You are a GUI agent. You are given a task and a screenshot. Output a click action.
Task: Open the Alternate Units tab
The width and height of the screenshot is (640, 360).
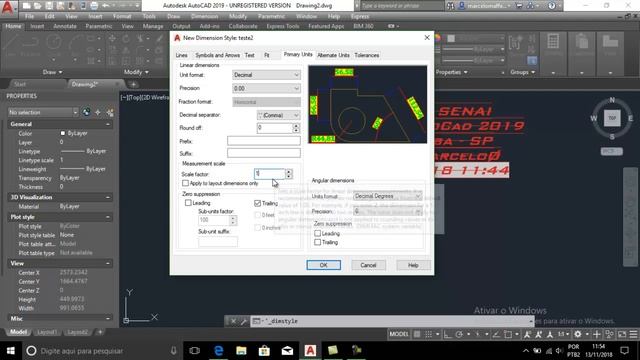[x=333, y=55]
